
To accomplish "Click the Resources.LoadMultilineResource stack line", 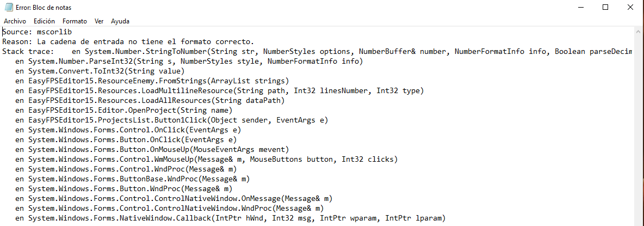I will (219, 90).
